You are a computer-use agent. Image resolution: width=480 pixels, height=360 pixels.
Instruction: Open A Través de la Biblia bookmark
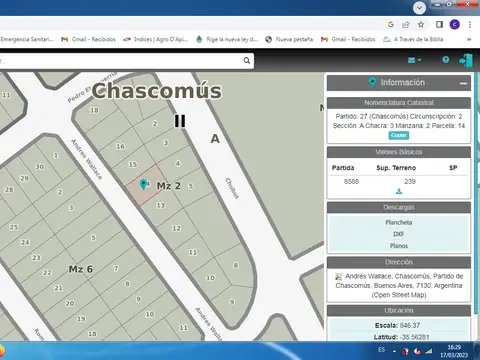pyautogui.click(x=413, y=39)
